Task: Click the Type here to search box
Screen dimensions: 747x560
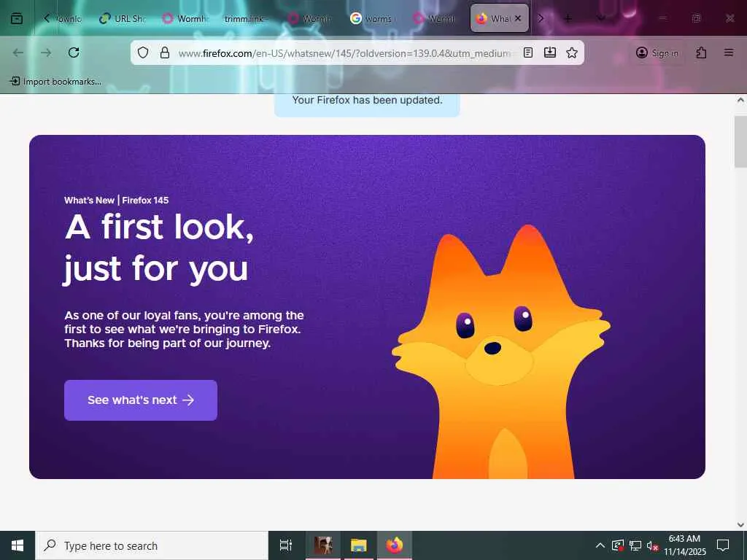Action: (152, 545)
